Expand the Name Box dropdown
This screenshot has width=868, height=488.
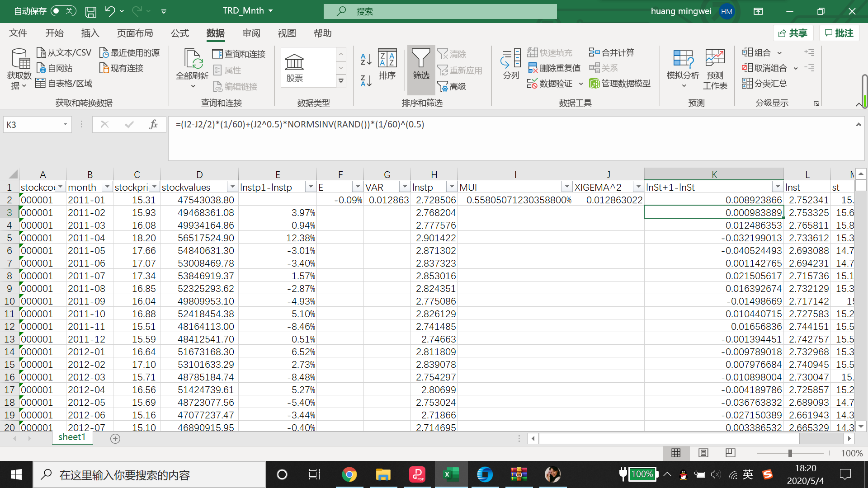coord(65,124)
